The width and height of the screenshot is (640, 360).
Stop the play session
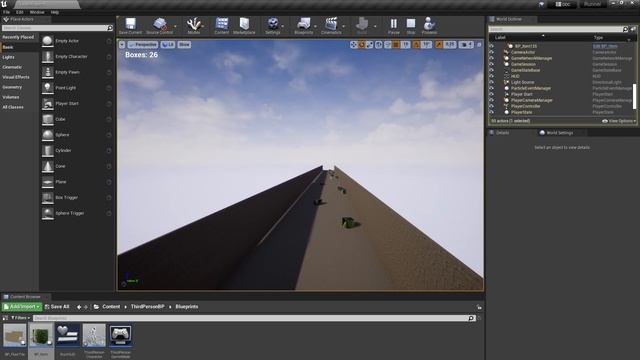pos(411,26)
